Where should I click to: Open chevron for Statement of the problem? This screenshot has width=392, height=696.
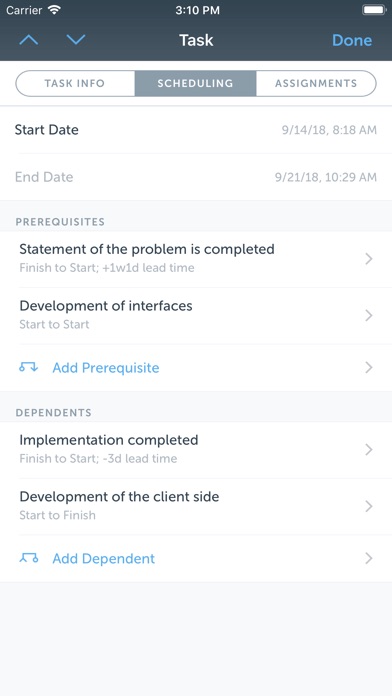368,259
